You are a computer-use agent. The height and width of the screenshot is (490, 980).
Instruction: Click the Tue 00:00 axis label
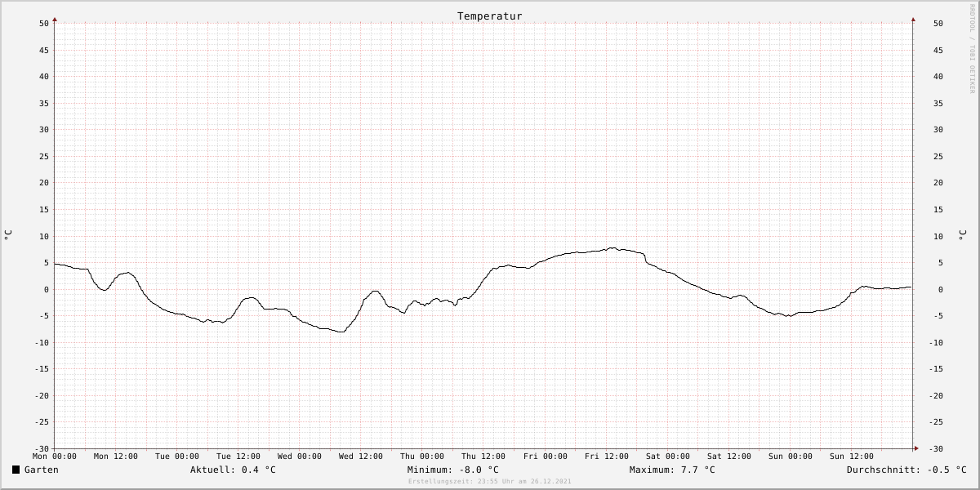[x=177, y=457]
